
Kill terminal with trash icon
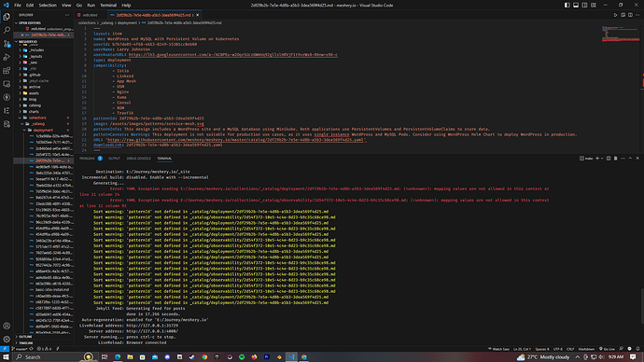pyautogui.click(x=616, y=159)
